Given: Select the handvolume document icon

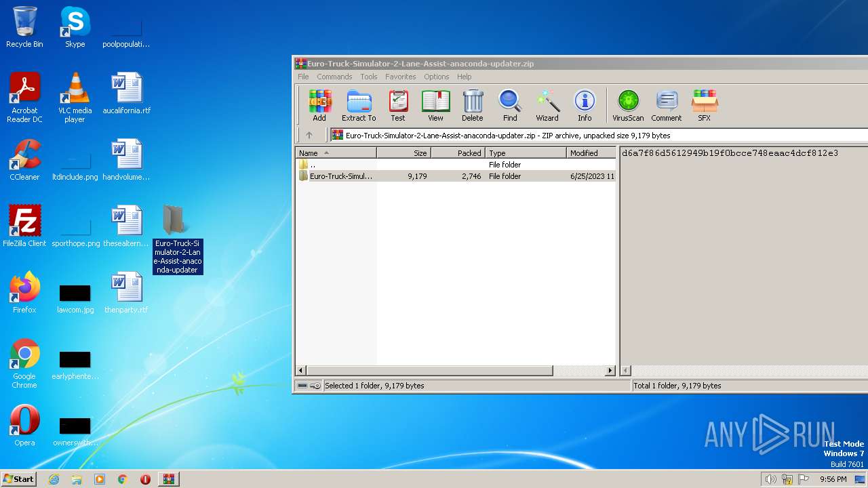Looking at the screenshot, I should point(127,161).
